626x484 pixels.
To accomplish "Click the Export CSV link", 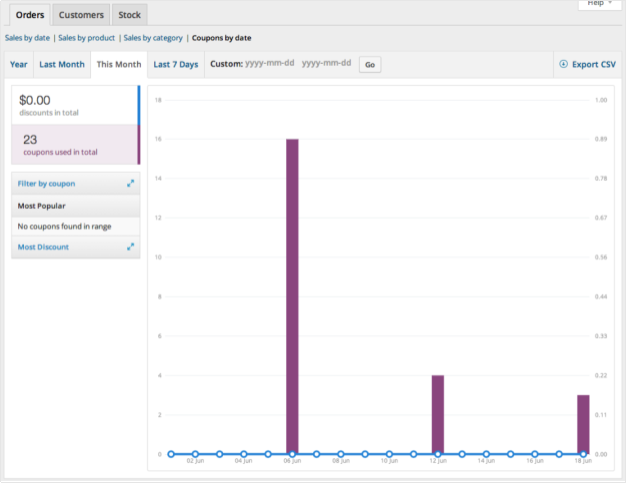I will [x=588, y=64].
